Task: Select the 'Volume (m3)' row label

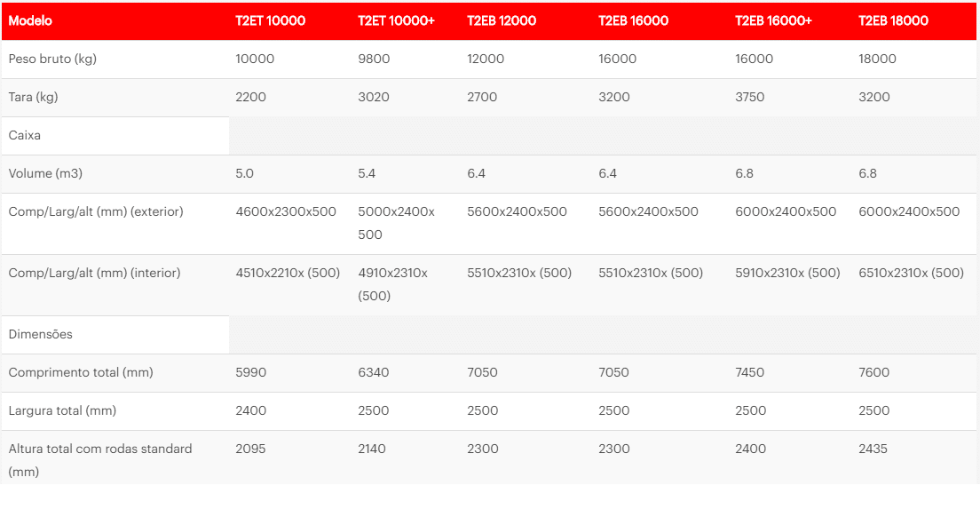Action: 45,173
